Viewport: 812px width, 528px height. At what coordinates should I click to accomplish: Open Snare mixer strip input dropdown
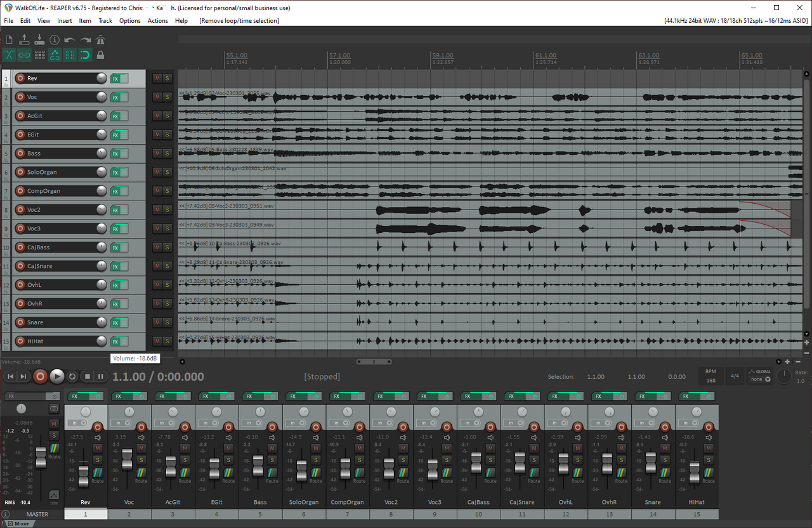646,423
